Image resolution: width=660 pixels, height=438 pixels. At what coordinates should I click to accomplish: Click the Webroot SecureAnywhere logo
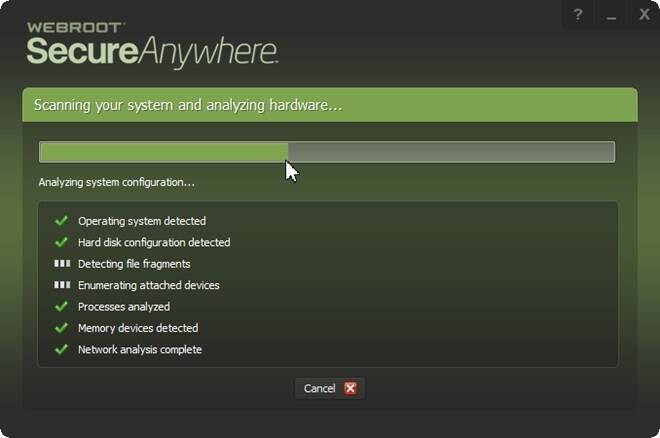click(x=152, y=45)
